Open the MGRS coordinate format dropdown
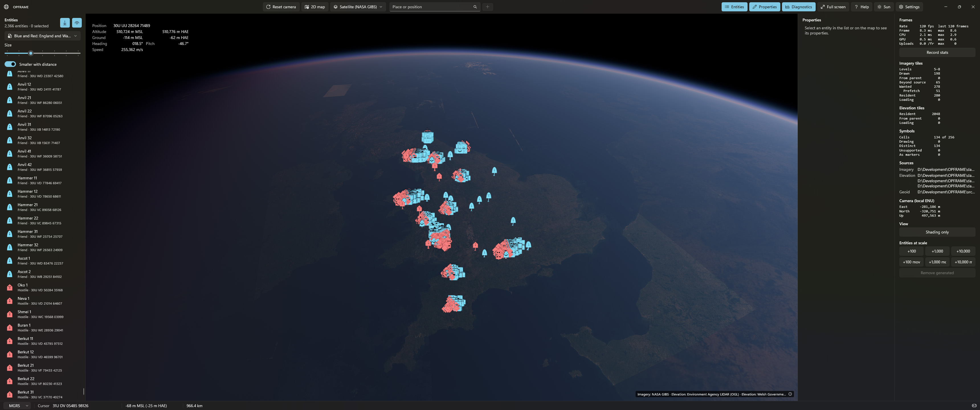Screen dimensions: 980x410 pos(17,406)
